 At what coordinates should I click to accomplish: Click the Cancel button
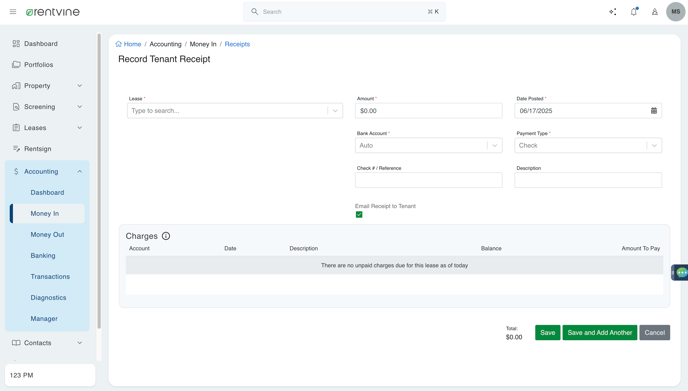(655, 333)
